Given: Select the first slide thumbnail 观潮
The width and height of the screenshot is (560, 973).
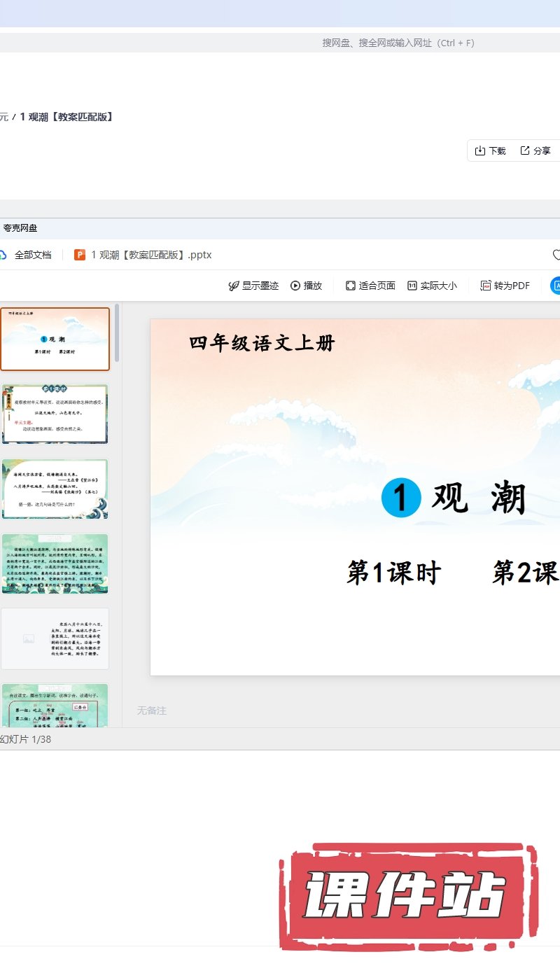Looking at the screenshot, I should [x=55, y=339].
